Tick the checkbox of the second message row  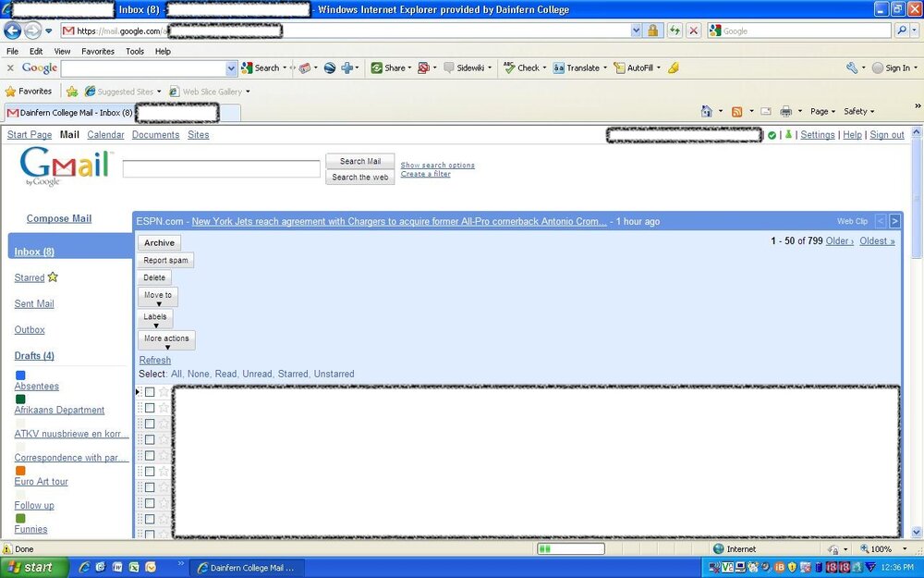150,408
